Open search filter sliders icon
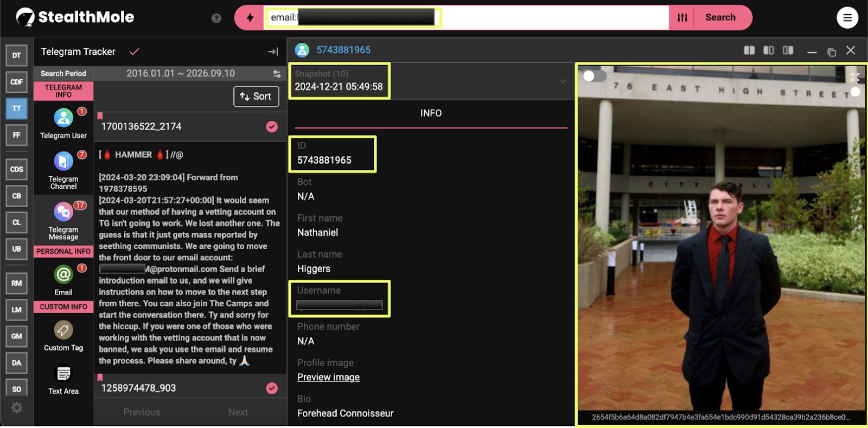868x428 pixels. 682,17
